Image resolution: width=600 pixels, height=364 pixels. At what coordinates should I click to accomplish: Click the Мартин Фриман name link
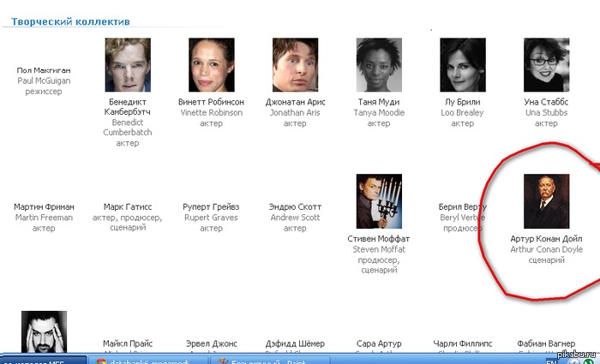point(44,207)
